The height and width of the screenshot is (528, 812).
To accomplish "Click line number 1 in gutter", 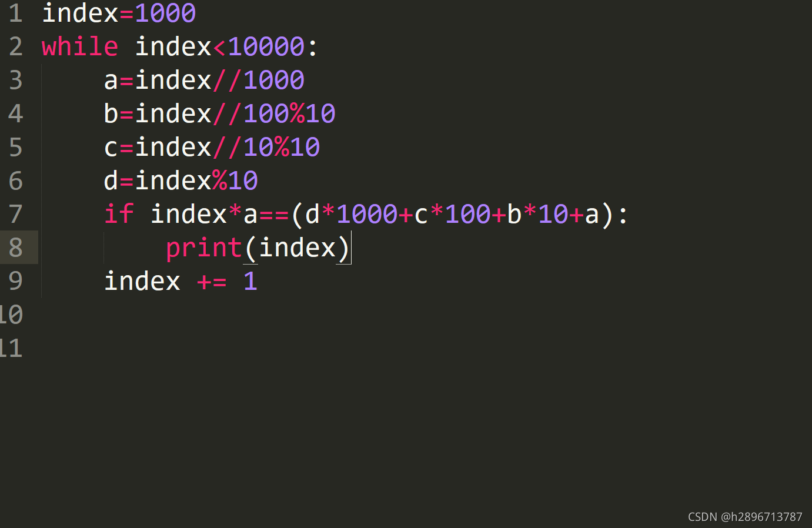I will (x=16, y=14).
